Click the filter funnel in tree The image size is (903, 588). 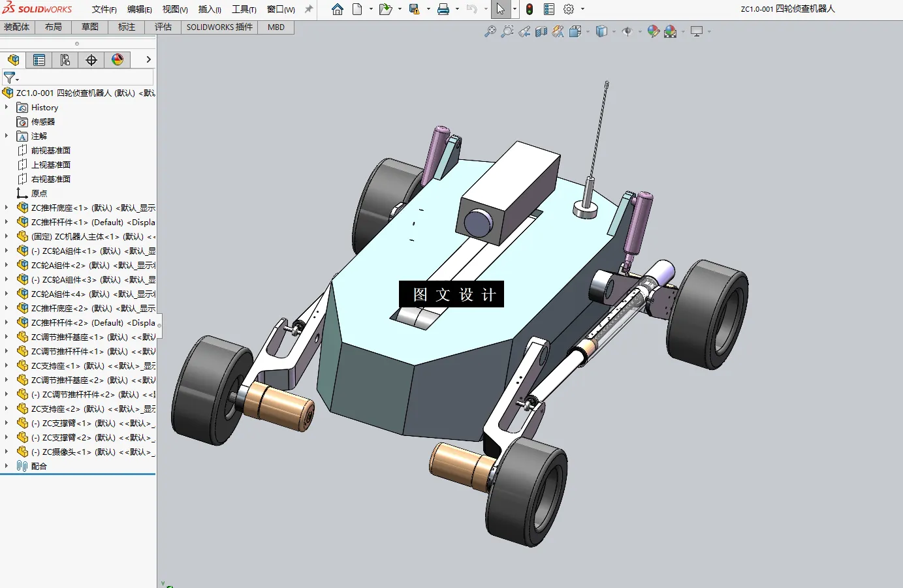(9, 78)
